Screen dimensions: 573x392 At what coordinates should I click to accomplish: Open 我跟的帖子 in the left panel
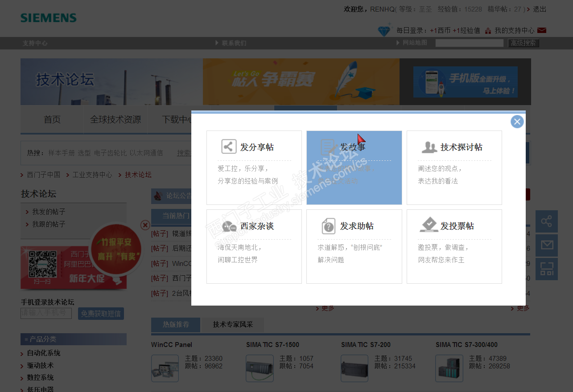click(49, 224)
